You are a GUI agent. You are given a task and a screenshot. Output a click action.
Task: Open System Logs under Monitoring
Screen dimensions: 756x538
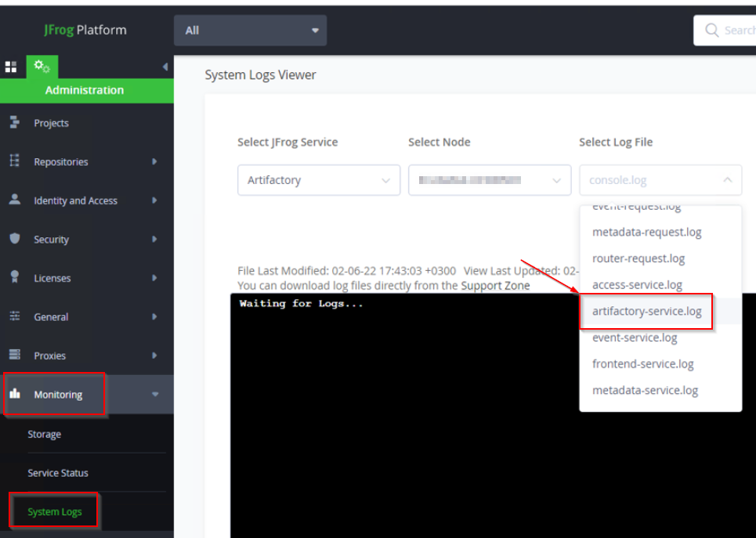pos(54,511)
